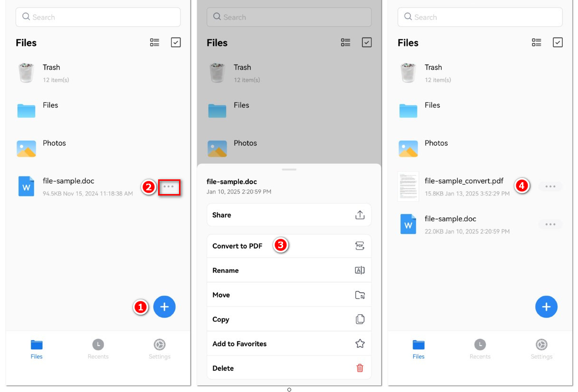Click the red Delete trash icon

tap(360, 368)
